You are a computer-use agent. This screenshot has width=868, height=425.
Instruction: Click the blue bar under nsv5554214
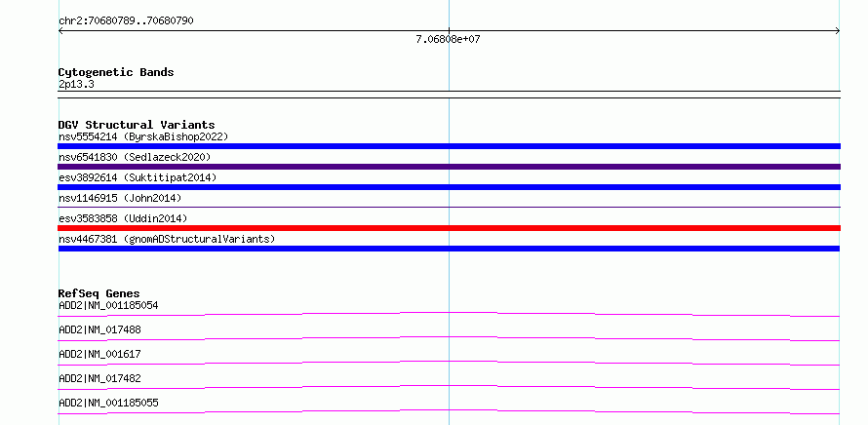point(449,146)
